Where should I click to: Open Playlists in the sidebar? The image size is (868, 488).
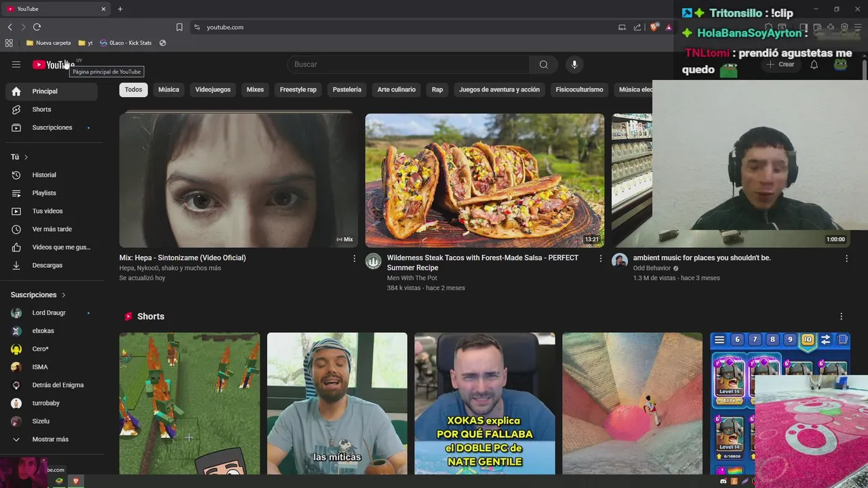52,193
